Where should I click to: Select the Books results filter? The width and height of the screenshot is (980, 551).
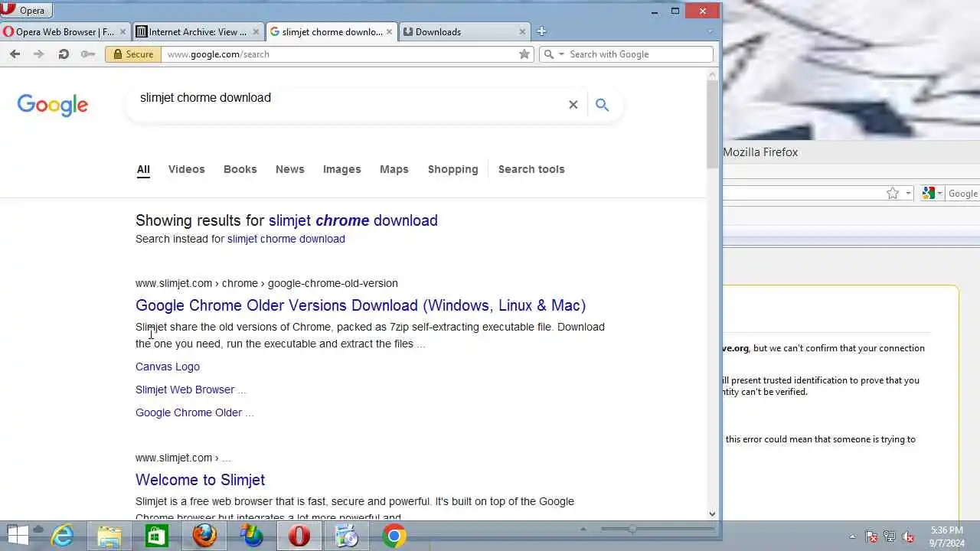pyautogui.click(x=240, y=169)
